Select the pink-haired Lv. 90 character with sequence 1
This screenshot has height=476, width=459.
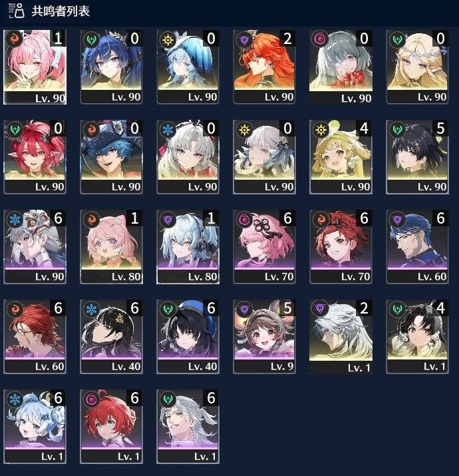(x=35, y=67)
